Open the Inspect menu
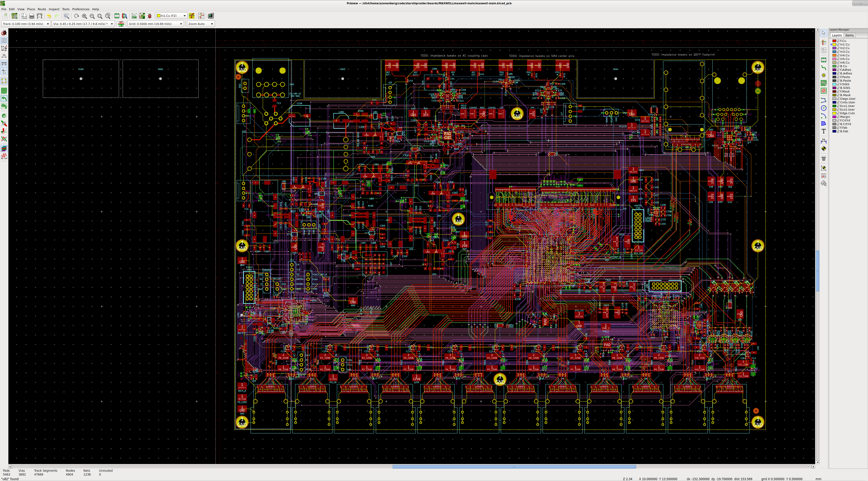Image resolution: width=868 pixels, height=481 pixels. (54, 9)
